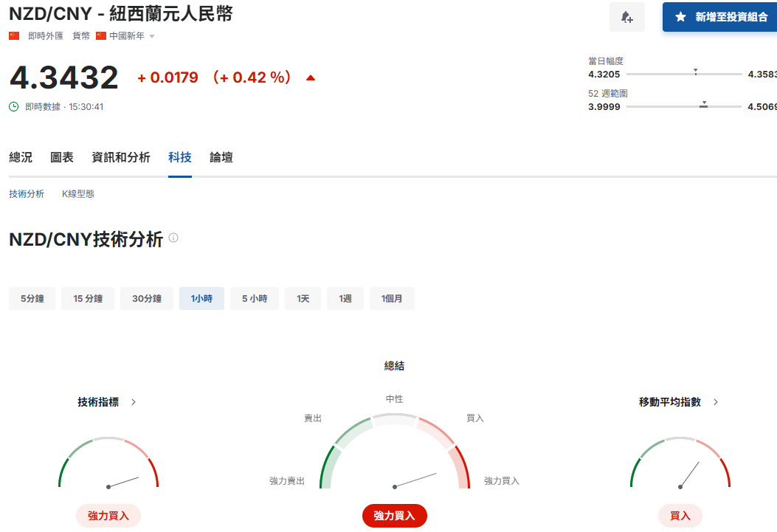The width and height of the screenshot is (777, 532).
Task: Select the 1週 timeframe
Action: click(x=345, y=299)
